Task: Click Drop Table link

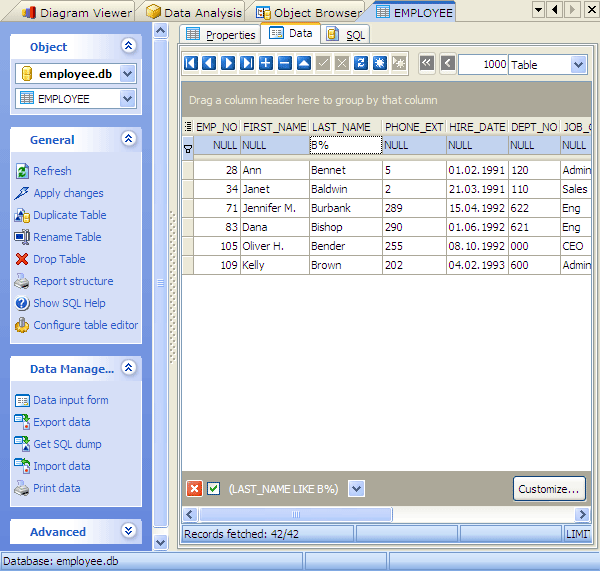Action: pos(59,259)
